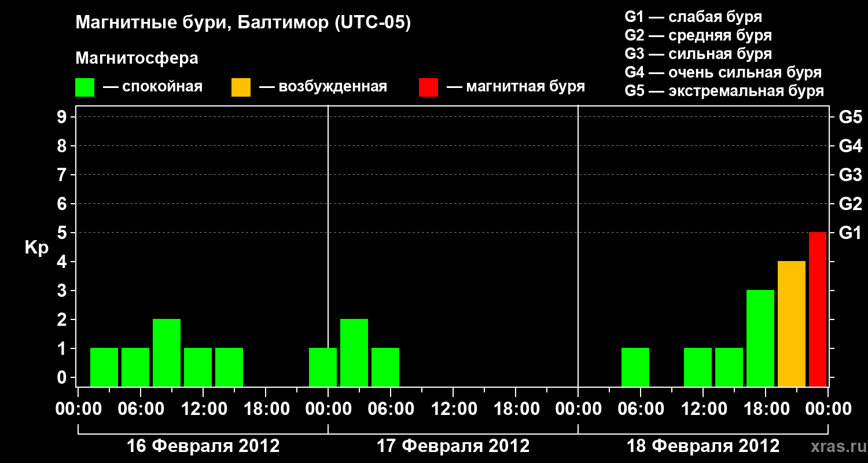Select the Kp 2 bar on 16 February

point(166,352)
